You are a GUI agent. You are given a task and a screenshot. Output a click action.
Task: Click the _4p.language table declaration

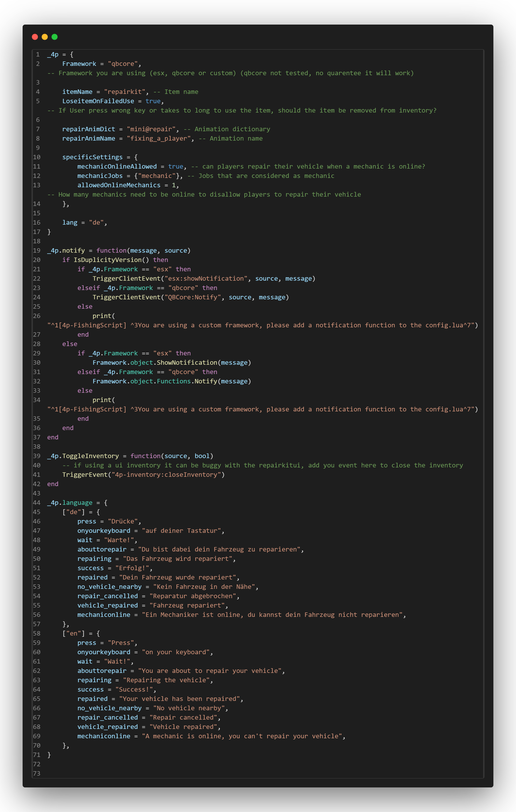(x=77, y=503)
